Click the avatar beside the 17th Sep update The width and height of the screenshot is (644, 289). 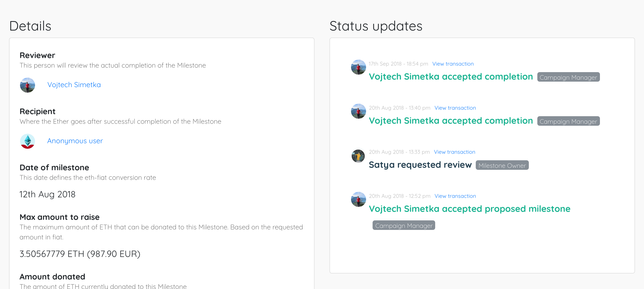pyautogui.click(x=359, y=67)
